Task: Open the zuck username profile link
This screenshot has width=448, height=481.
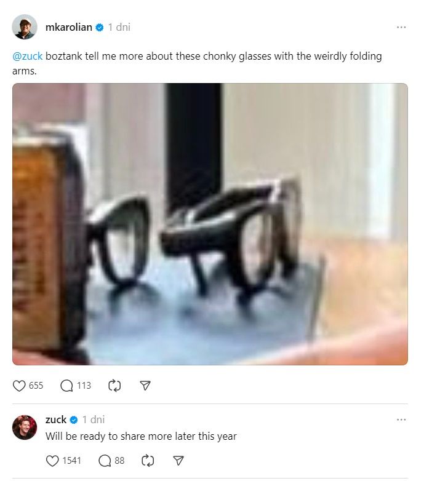Action: click(x=56, y=419)
